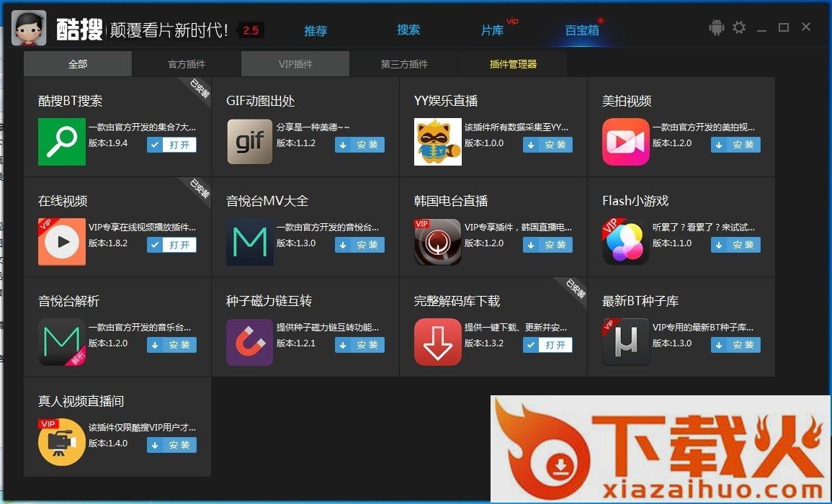This screenshot has width=832, height=504.
Task: Open the 片库 VIP tab
Action: tap(492, 30)
